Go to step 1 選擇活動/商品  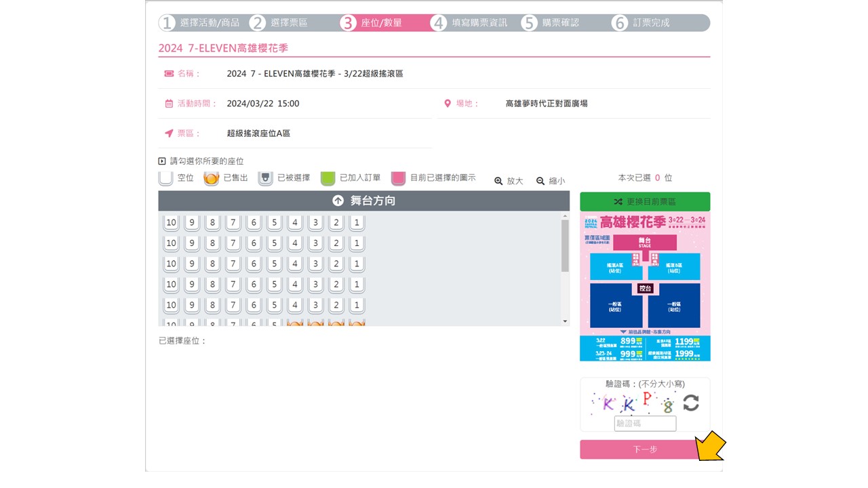click(199, 23)
